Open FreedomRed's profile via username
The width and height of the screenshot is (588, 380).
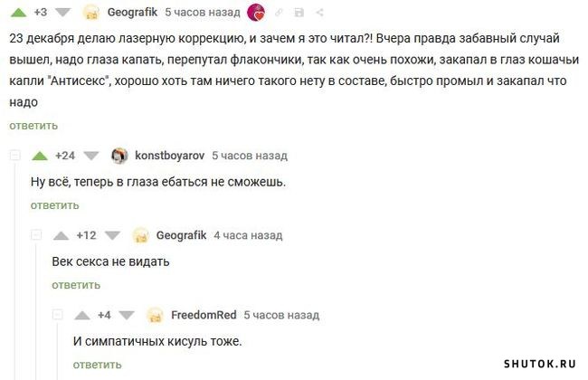coord(204,315)
